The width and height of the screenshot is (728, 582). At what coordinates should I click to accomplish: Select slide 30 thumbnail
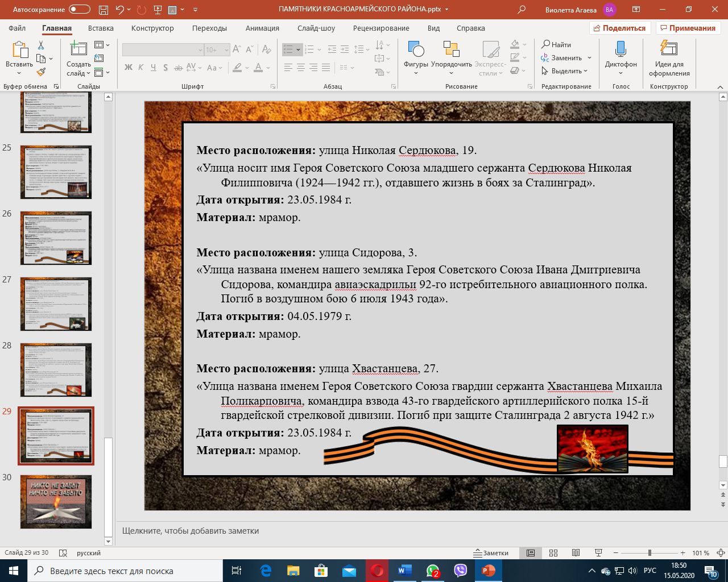(x=56, y=502)
